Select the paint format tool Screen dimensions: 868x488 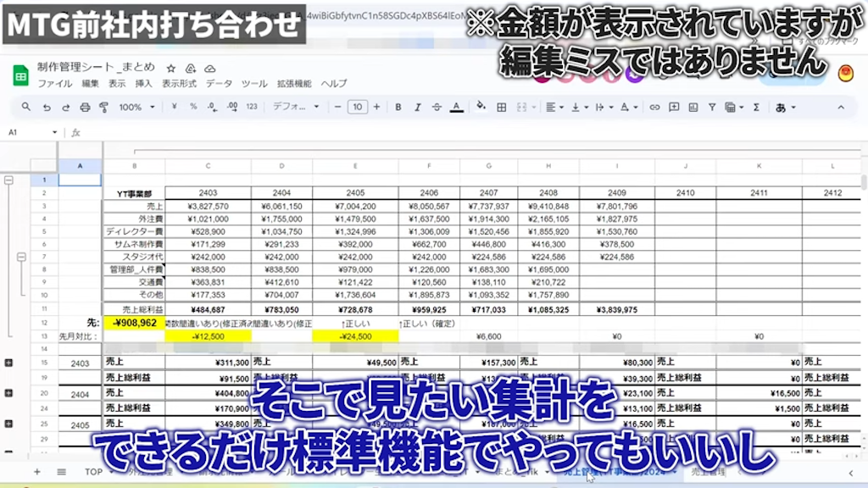coord(103,107)
